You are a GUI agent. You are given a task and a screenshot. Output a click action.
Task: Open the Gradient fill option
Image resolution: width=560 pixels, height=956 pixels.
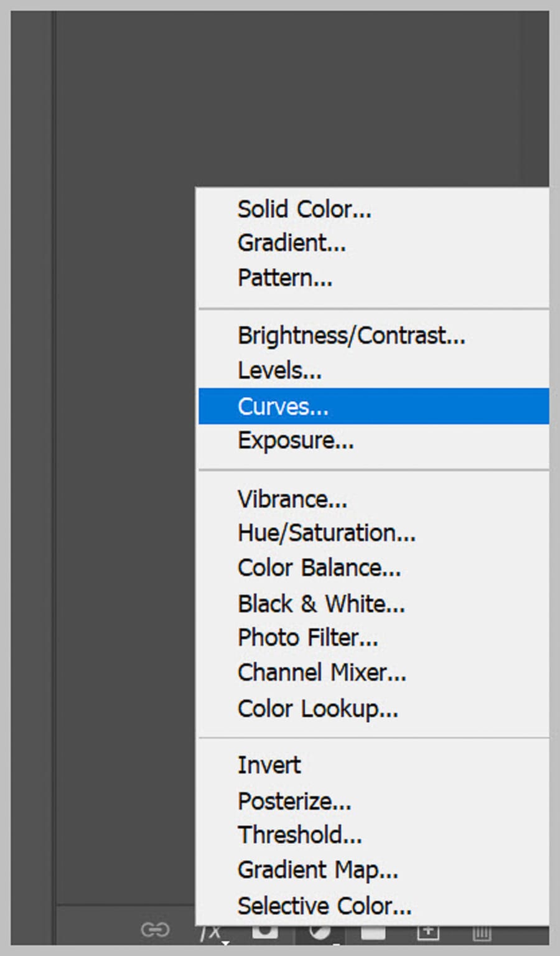point(292,243)
